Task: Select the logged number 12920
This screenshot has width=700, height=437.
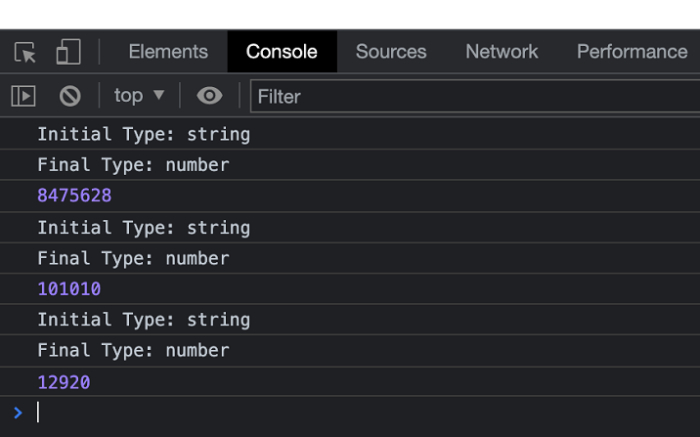Action: click(64, 382)
